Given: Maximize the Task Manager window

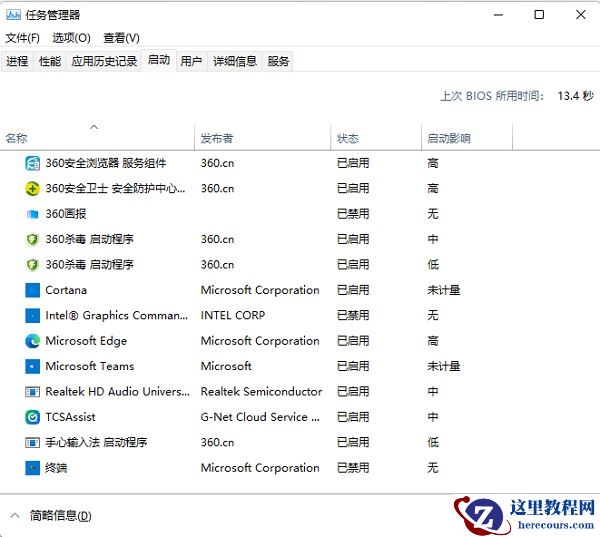Looking at the screenshot, I should click(539, 15).
